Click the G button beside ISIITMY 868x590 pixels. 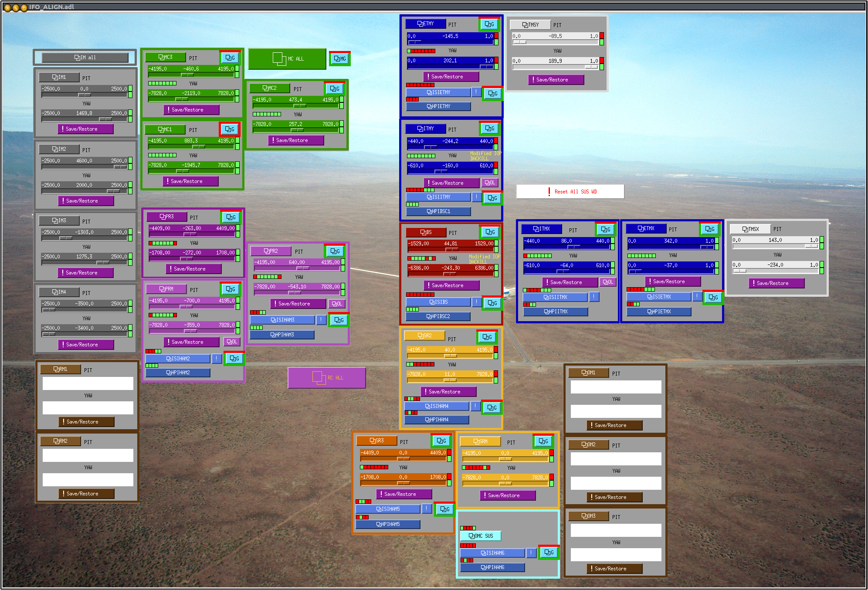pos(492,198)
